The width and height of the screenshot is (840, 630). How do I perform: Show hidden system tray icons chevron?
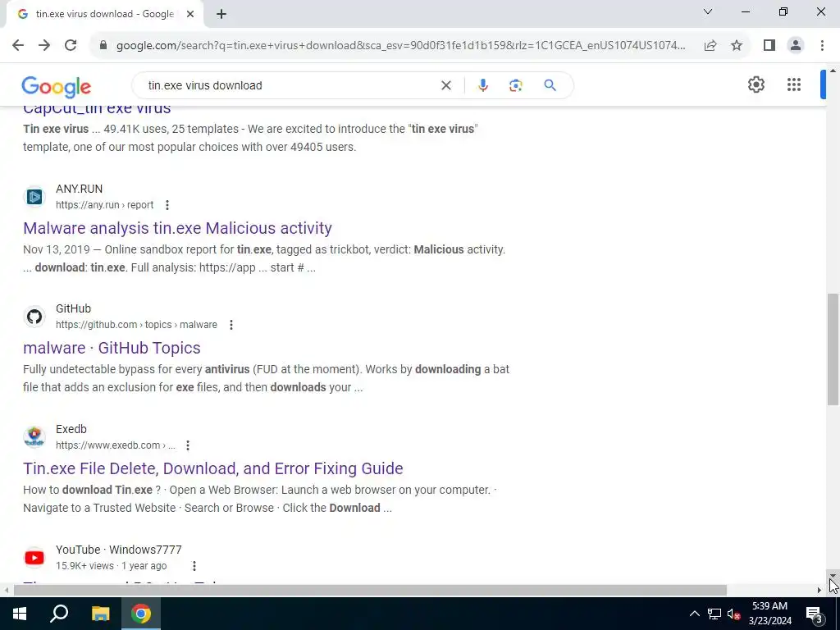(x=694, y=614)
